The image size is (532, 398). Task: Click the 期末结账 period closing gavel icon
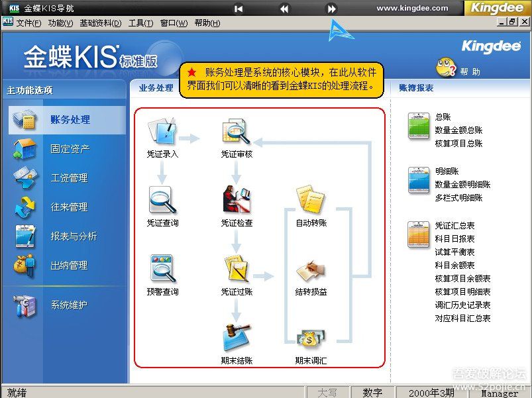point(236,338)
